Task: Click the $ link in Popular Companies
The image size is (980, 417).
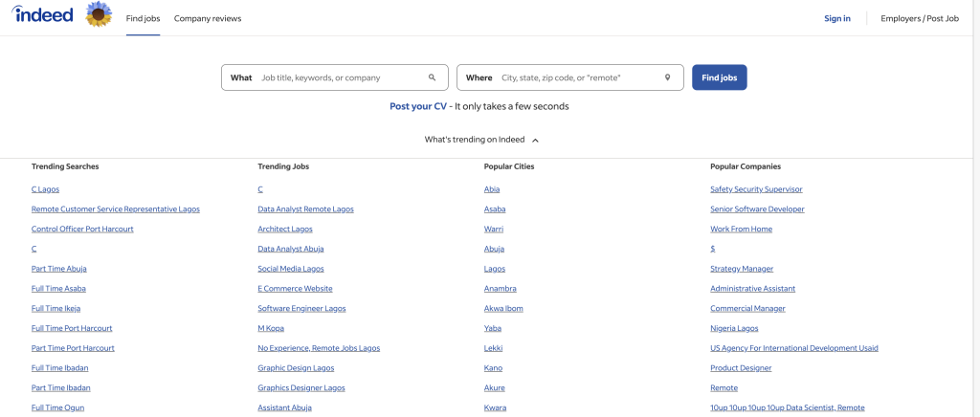Action: 712,249
